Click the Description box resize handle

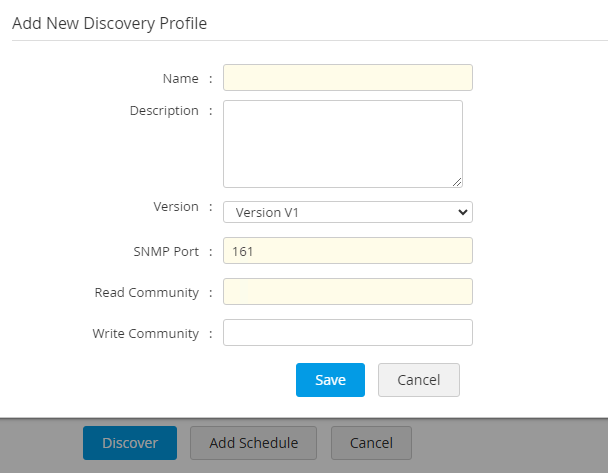[x=457, y=182]
